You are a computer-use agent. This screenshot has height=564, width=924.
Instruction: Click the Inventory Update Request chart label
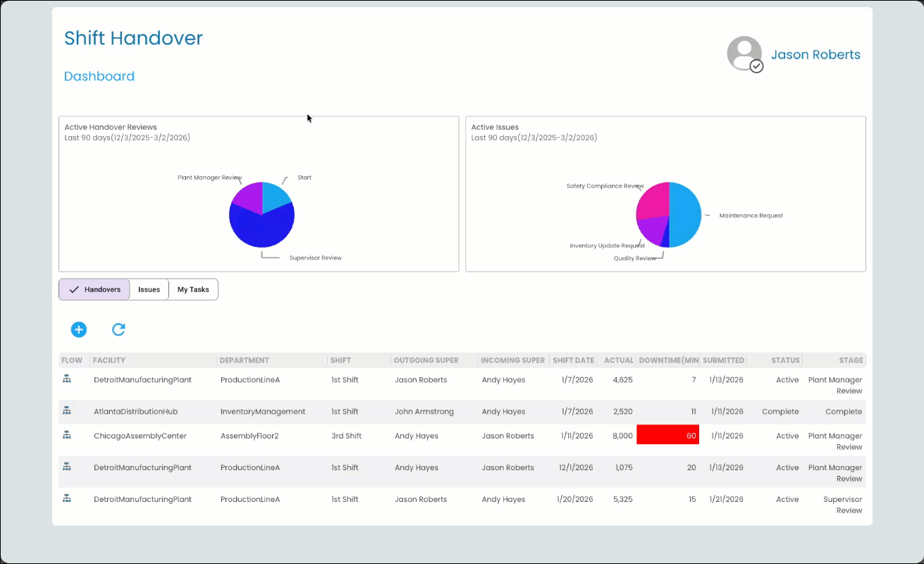pyautogui.click(x=607, y=246)
